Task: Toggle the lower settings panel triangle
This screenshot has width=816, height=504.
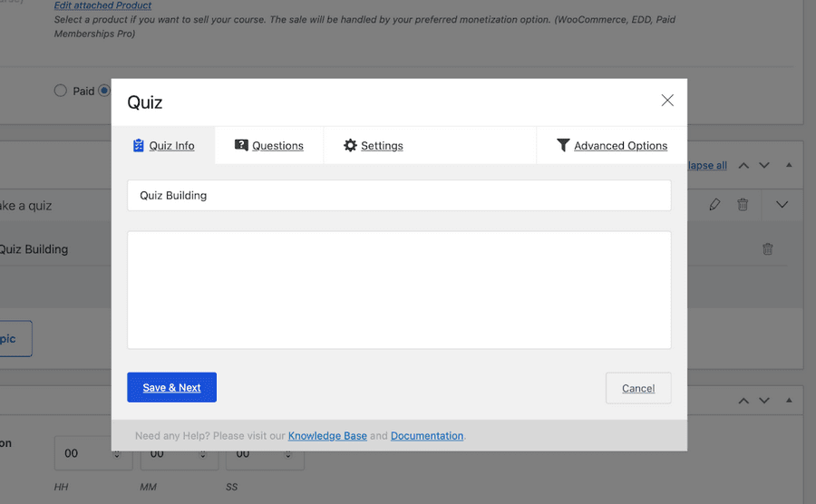Action: click(789, 401)
